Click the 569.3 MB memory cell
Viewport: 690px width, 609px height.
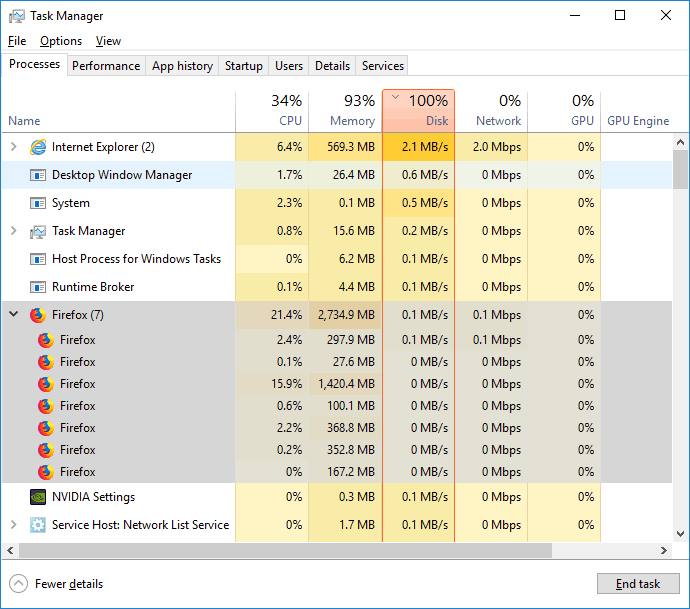(345, 147)
